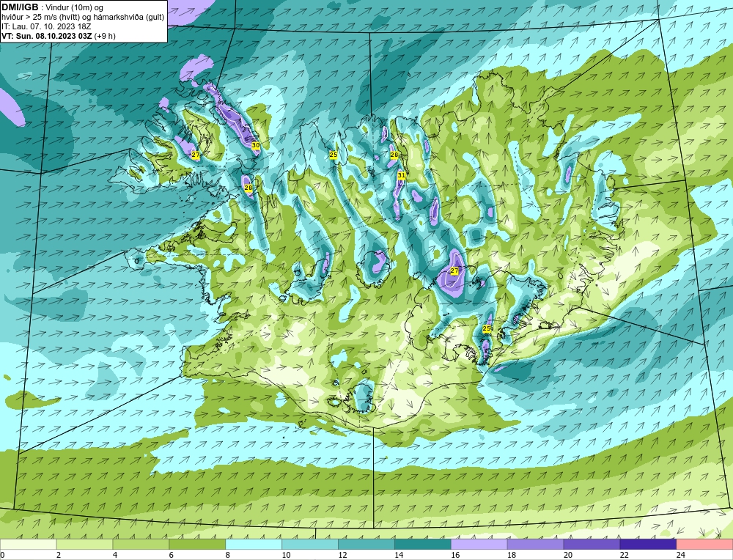Click the medium green 4–6 legend swatch
Screen dimensions: 733x560
point(141,545)
